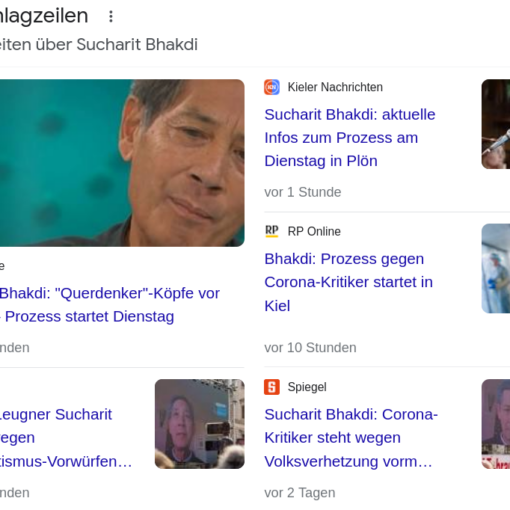Open the RP Online article thumbnail
Screen dimensions: 510x510
[496, 268]
